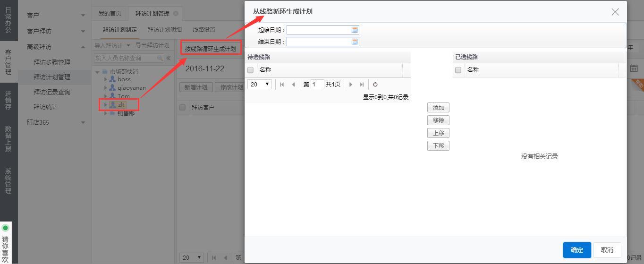
Task: Click into the 起始日期 input field
Action: (319, 30)
